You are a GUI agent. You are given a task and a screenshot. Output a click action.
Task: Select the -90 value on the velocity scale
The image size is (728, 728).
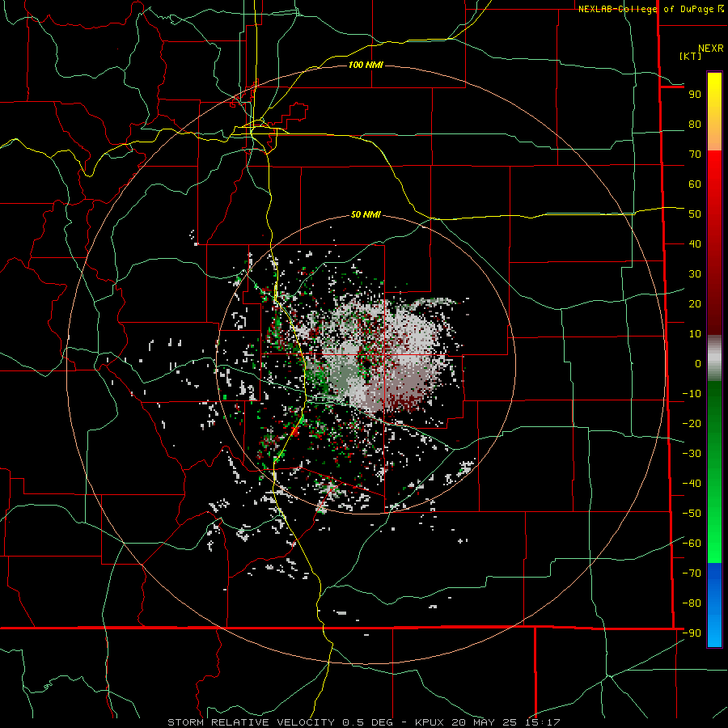coord(692,633)
